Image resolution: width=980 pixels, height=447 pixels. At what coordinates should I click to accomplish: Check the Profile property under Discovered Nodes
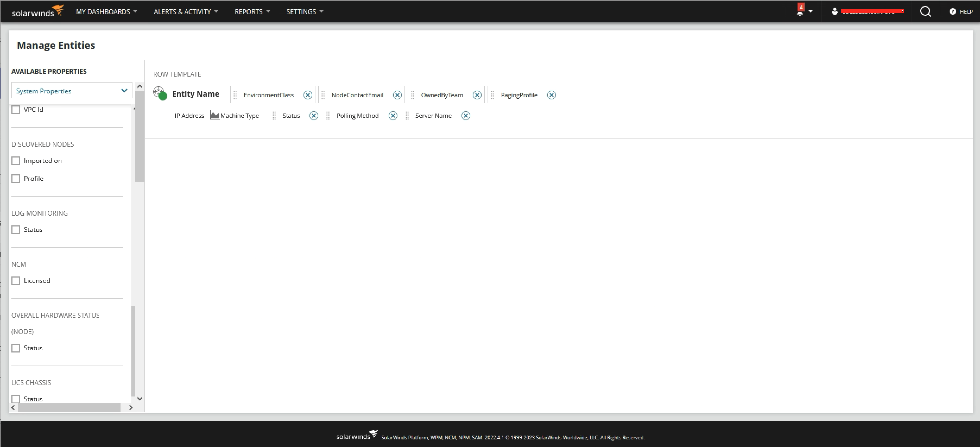point(16,178)
